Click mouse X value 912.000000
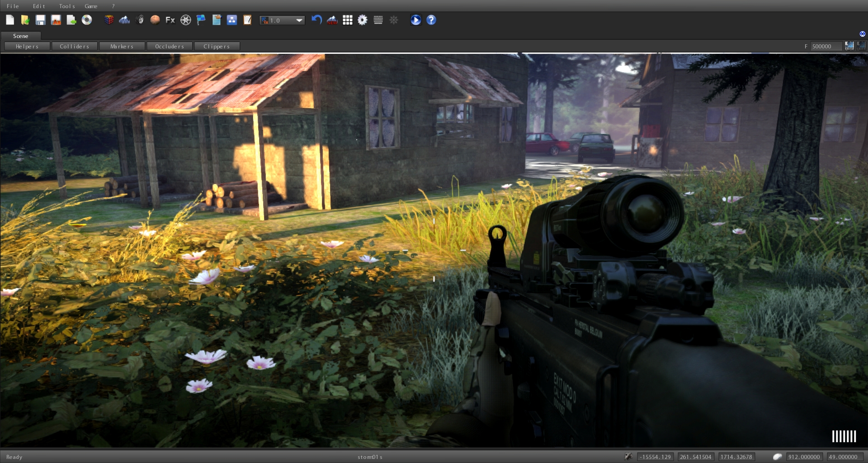868x463 pixels. 804,457
